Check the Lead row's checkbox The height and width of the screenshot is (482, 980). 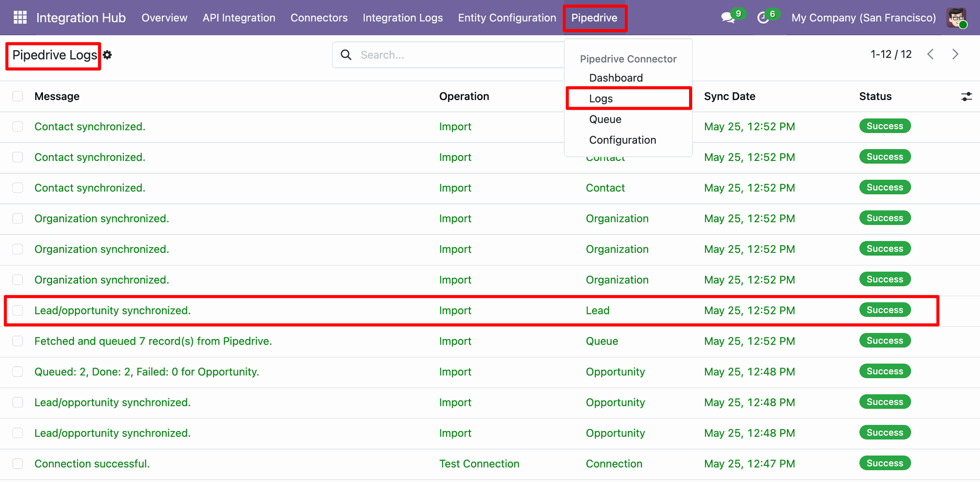18,310
